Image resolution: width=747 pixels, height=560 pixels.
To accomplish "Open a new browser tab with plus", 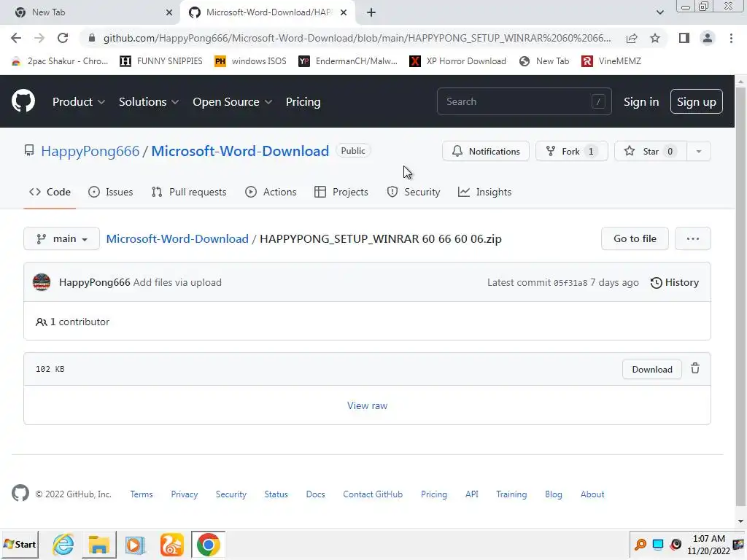I will [x=371, y=12].
